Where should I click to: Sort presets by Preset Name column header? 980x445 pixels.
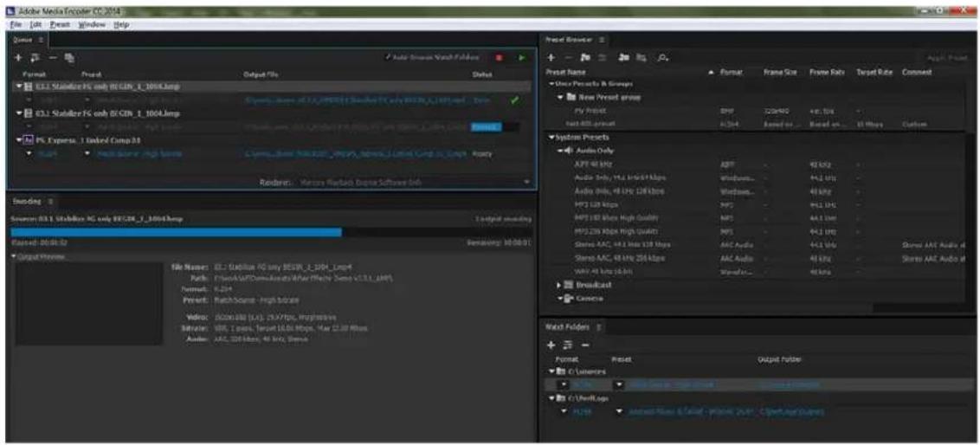click(x=564, y=73)
